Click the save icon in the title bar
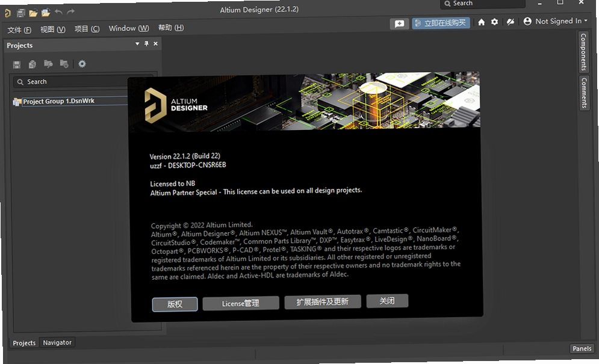599x364 pixels. click(x=20, y=13)
